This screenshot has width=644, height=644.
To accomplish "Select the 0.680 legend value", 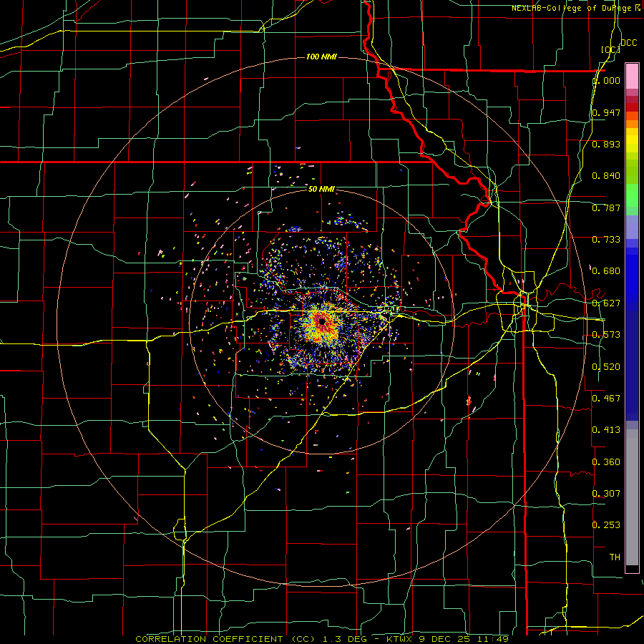I will 606,271.
